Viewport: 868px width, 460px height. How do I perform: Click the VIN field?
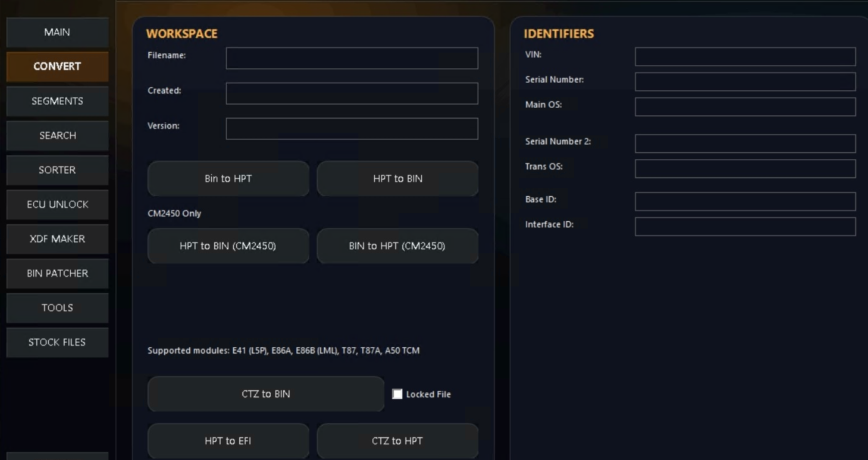coord(745,56)
